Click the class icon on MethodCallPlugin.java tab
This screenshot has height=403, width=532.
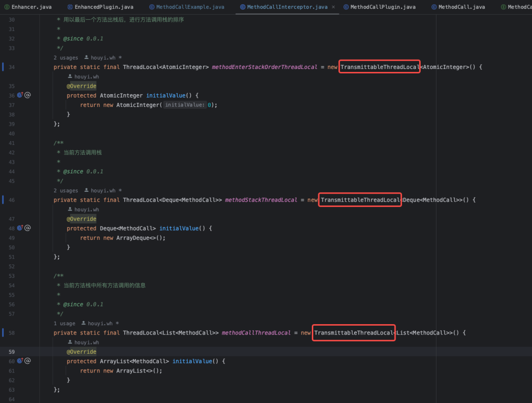pyautogui.click(x=346, y=7)
